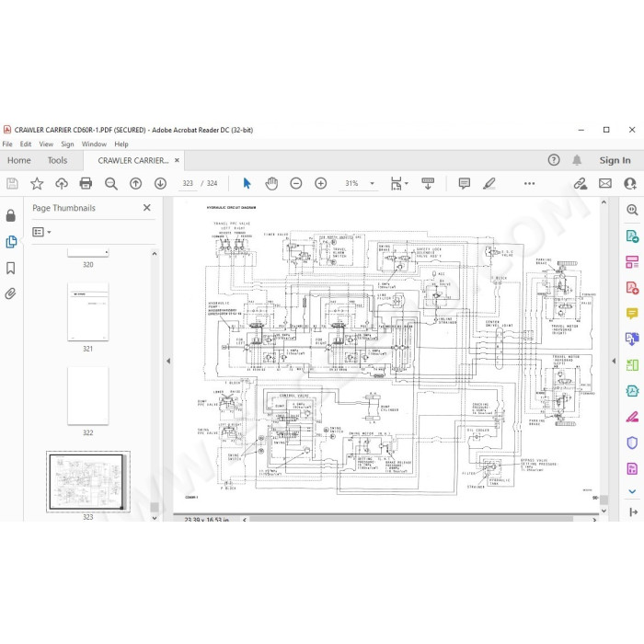This screenshot has height=644, width=644.
Task: Go to next page arrow
Action: pyautogui.click(x=160, y=183)
